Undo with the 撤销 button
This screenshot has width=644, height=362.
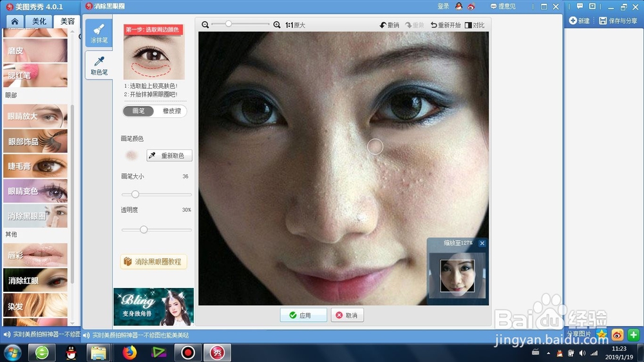coord(390,25)
